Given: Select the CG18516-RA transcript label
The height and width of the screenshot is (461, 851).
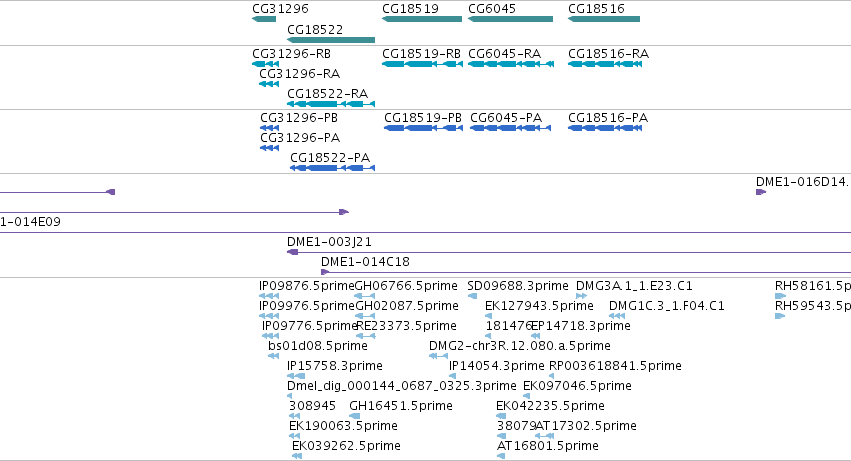Looking at the screenshot, I should click(608, 54).
